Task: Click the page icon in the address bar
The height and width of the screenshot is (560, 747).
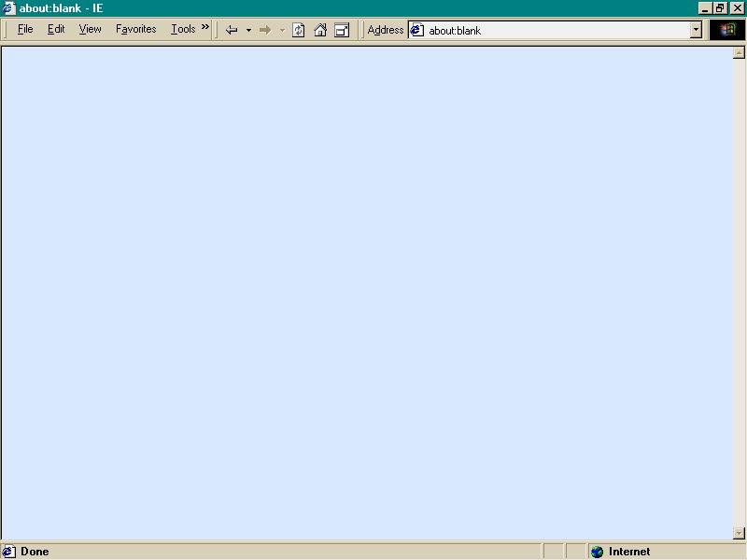Action: click(417, 30)
